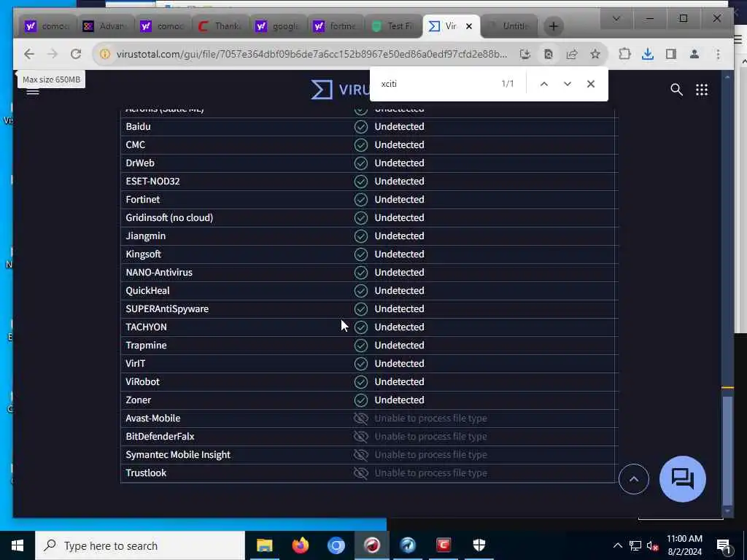Open a new browser tab
The width and height of the screenshot is (747, 560).
click(x=553, y=26)
